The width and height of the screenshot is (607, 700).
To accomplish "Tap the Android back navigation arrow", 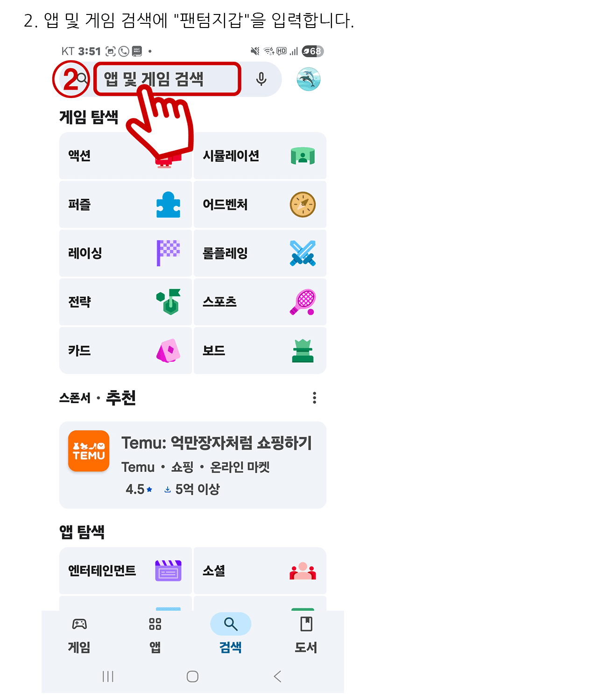I will [x=277, y=676].
